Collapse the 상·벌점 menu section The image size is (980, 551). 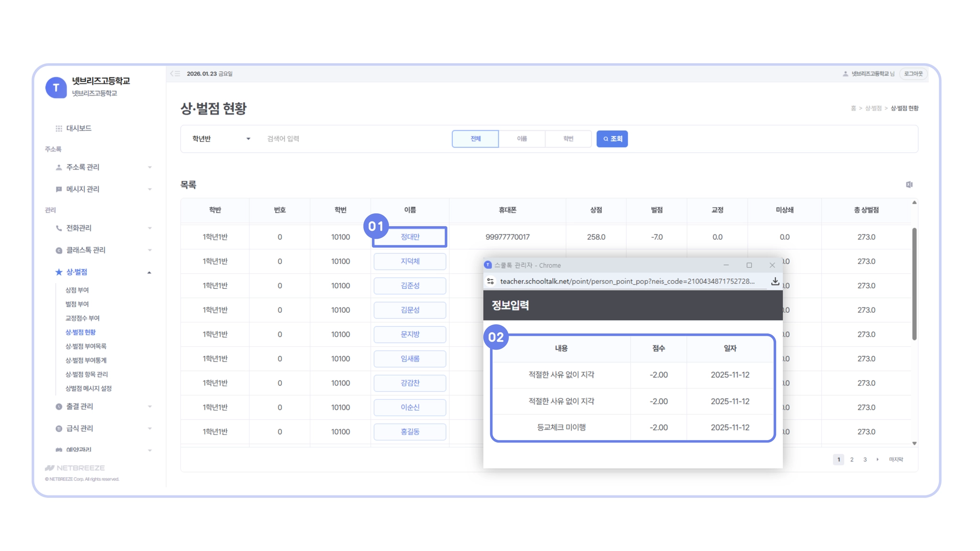tap(149, 272)
